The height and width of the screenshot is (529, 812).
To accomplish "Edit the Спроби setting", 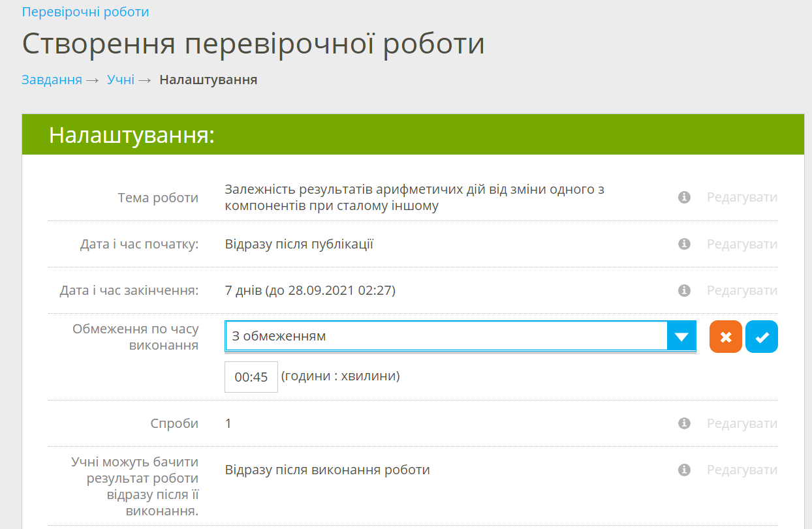I will point(742,423).
